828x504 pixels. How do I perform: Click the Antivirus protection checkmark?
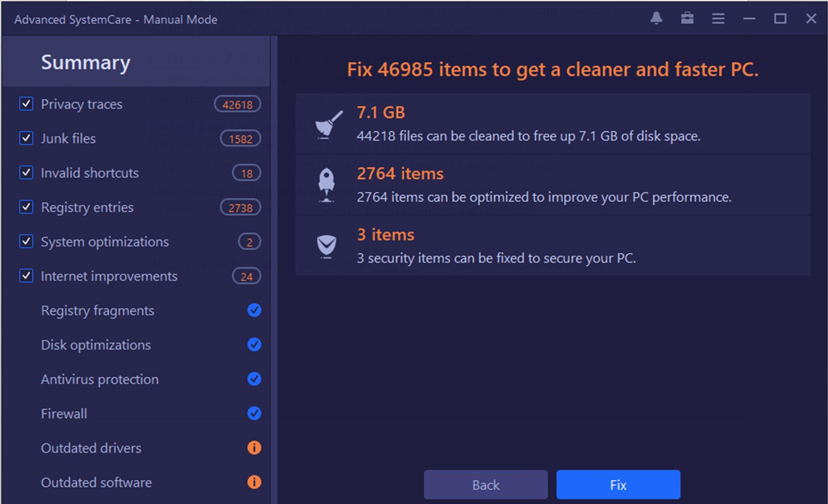254,379
